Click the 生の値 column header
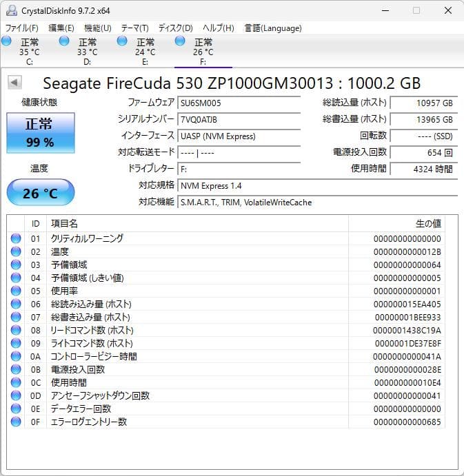Viewport: 464px width, 476px height. click(396, 224)
